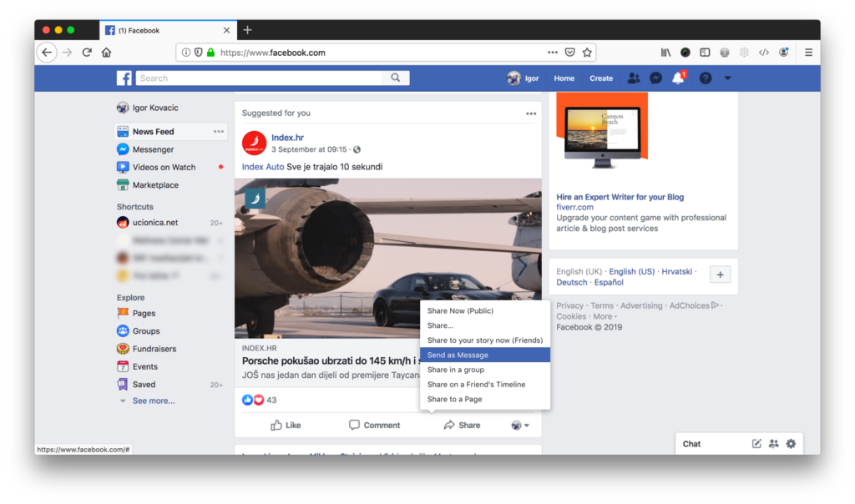Add language with the plus button
This screenshot has width=855, height=504.
click(721, 275)
